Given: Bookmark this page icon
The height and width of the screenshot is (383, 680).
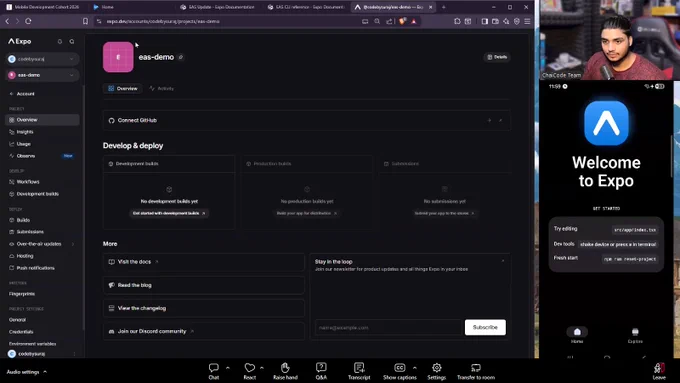Looking at the screenshot, I should click(x=85, y=21).
